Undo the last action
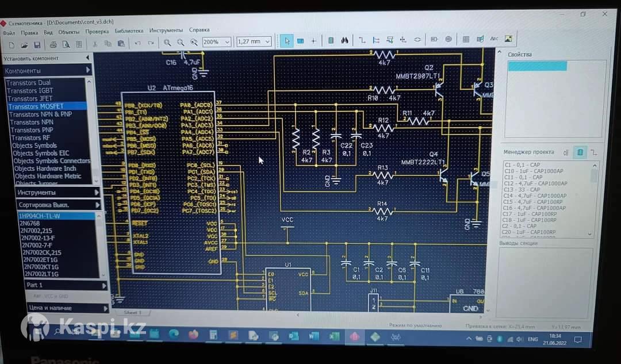Image resolution: width=621 pixels, height=364 pixels. pos(137,43)
